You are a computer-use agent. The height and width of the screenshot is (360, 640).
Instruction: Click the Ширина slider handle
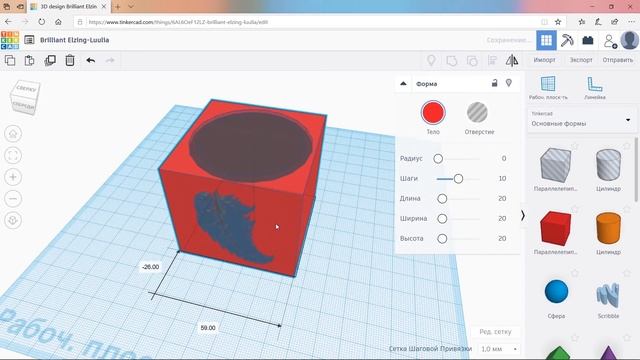442,218
